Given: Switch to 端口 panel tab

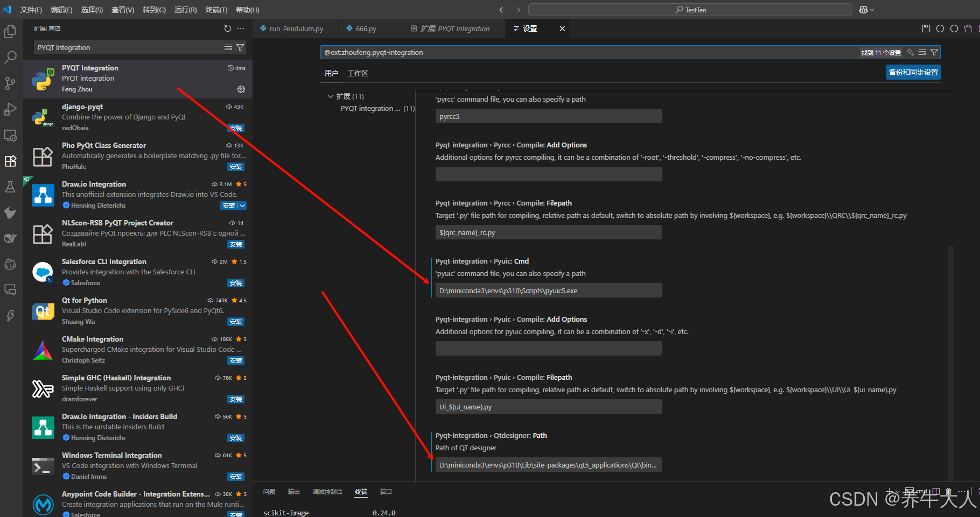Looking at the screenshot, I should (x=386, y=492).
